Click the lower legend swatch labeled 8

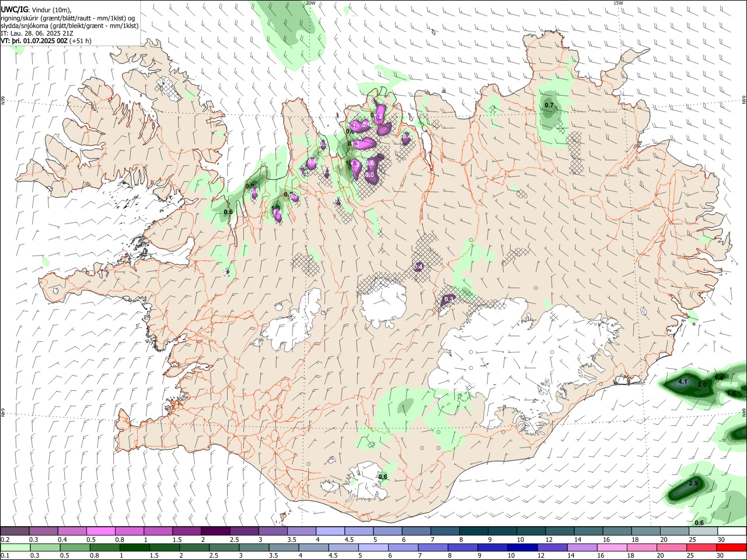(463, 547)
